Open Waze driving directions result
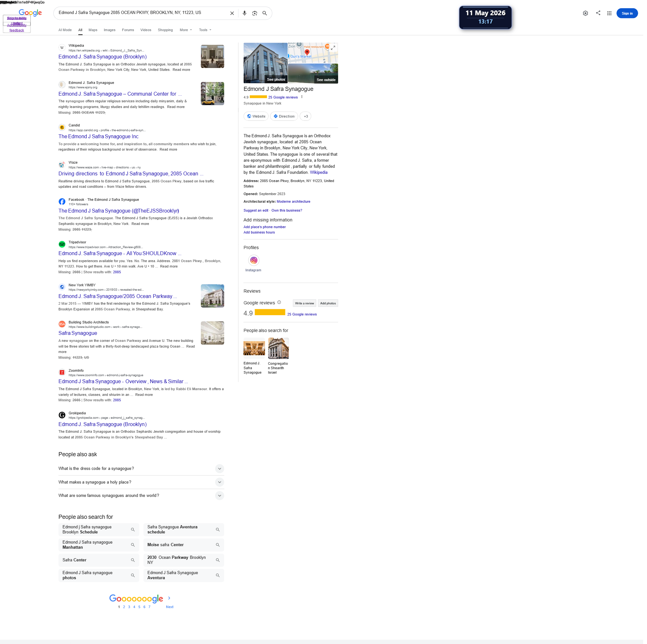This screenshot has width=647, height=644. 131,174
